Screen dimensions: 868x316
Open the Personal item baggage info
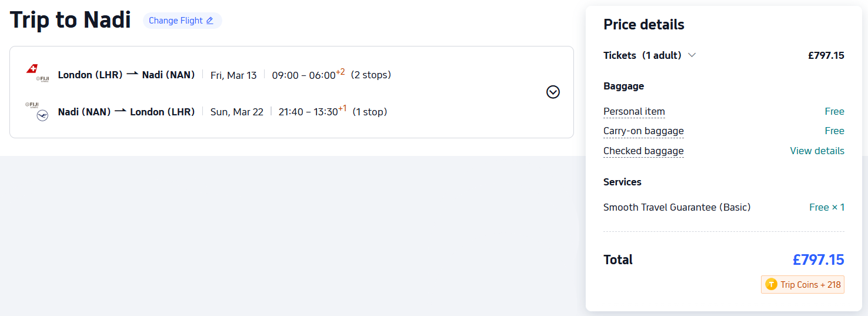point(634,112)
